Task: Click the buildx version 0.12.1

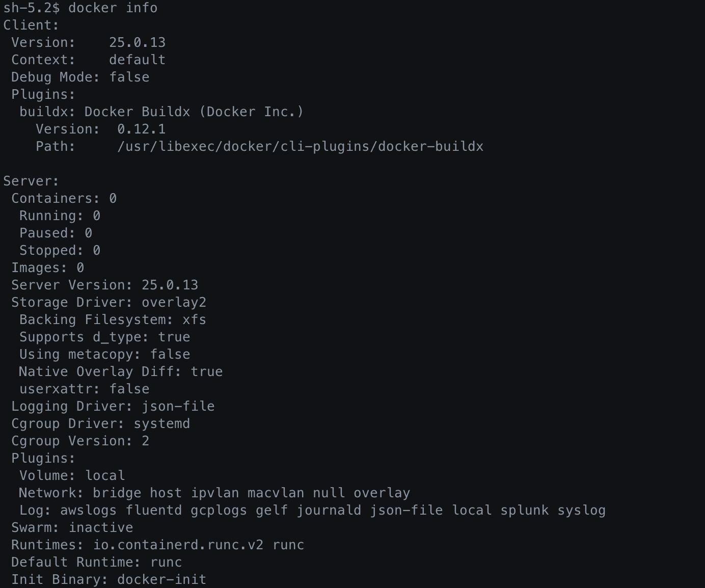Action: click(x=141, y=129)
